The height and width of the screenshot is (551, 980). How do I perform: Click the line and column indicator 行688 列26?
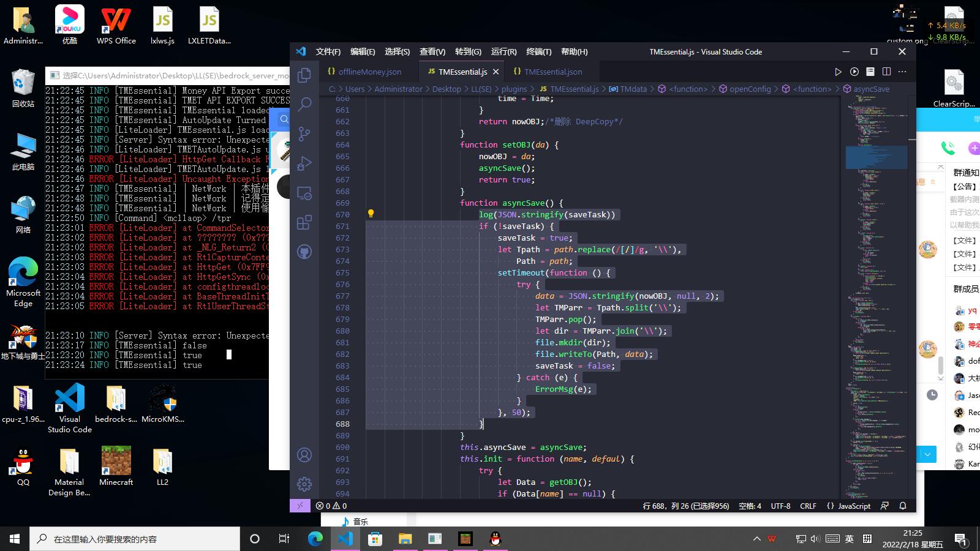685,506
